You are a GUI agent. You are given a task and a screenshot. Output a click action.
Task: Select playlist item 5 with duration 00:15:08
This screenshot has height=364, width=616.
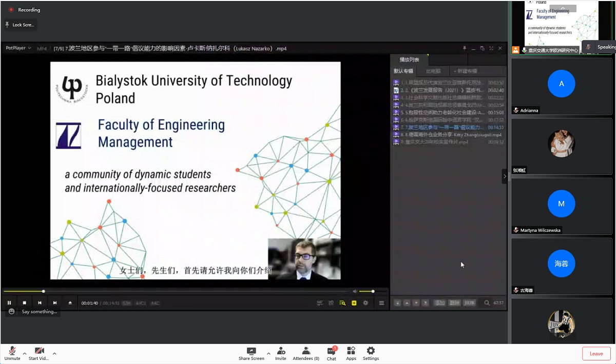[x=449, y=112]
